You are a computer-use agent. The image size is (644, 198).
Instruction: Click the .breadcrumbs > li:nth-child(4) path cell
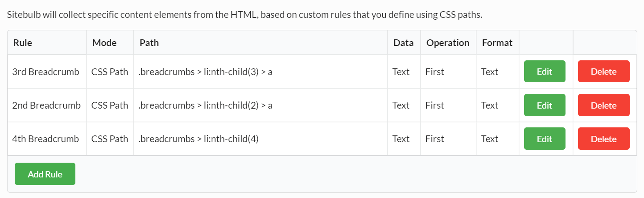(x=198, y=139)
